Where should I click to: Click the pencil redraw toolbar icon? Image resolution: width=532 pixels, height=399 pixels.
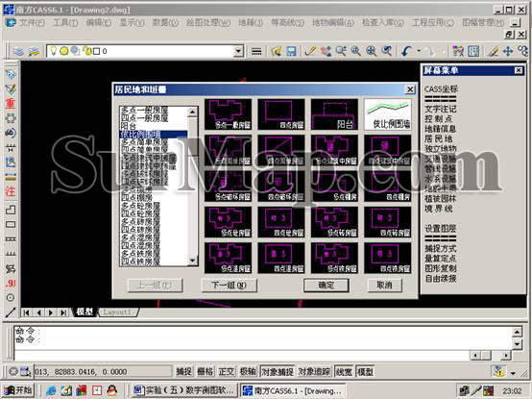click(310, 51)
